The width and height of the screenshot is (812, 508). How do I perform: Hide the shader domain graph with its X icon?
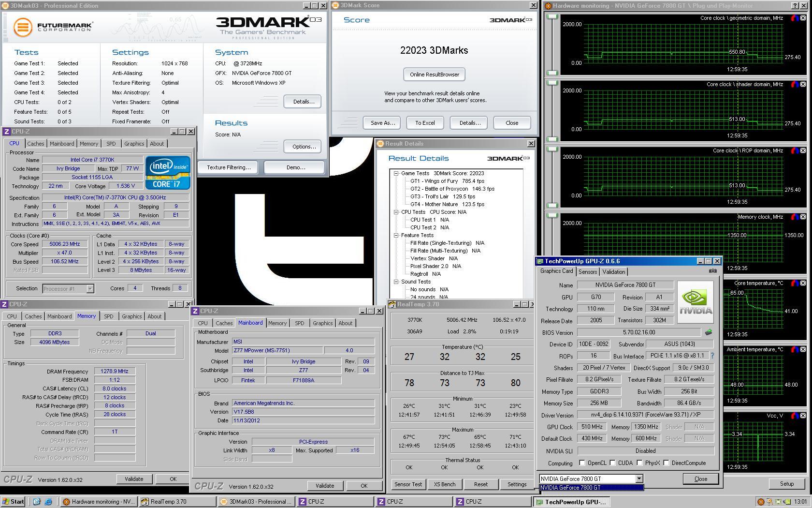pos(803,84)
